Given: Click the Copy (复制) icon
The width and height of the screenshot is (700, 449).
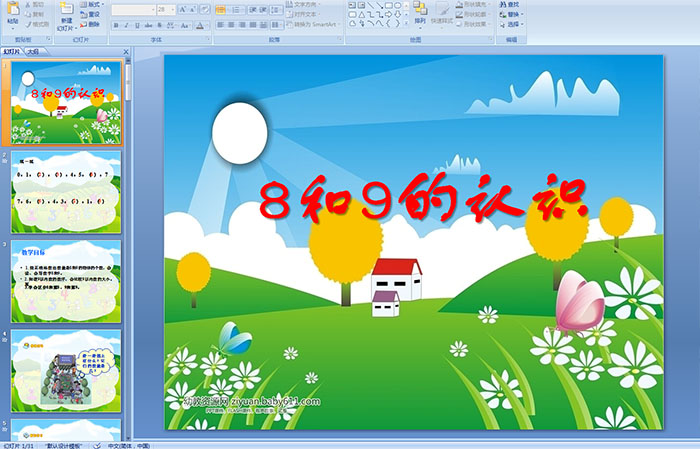Looking at the screenshot, I should [x=29, y=14].
